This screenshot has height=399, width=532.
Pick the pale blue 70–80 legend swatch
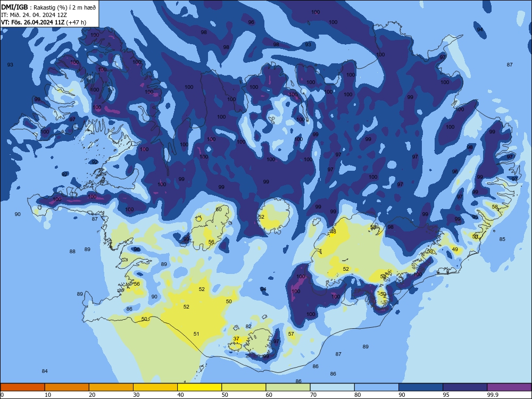(332, 387)
